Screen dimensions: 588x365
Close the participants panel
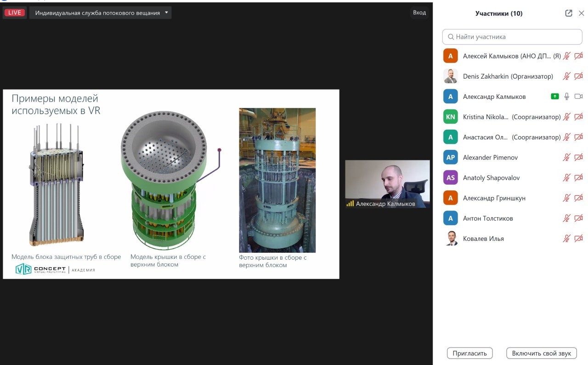pyautogui.click(x=581, y=13)
